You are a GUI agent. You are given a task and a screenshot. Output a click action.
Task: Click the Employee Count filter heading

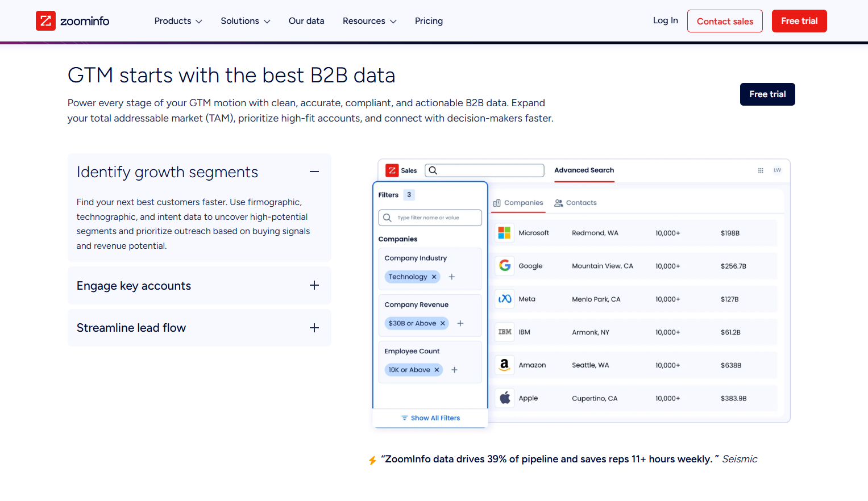[412, 351]
